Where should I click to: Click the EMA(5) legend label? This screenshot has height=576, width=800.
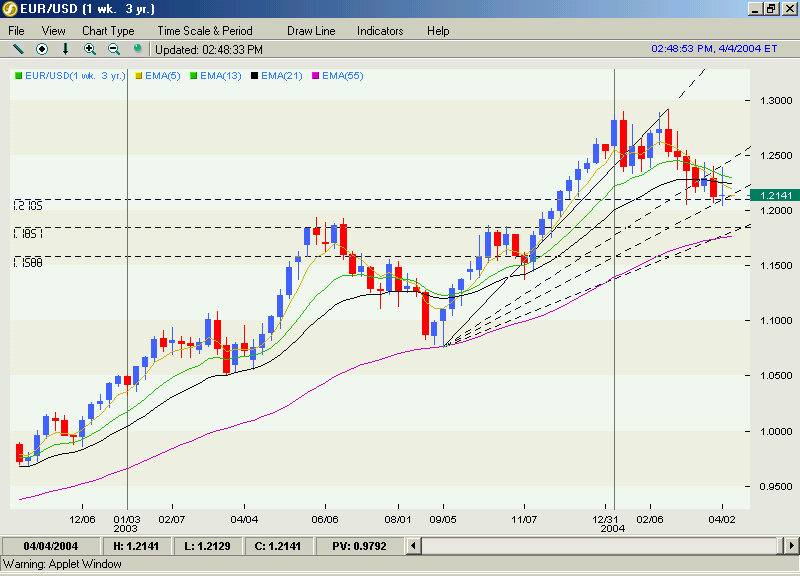point(163,76)
